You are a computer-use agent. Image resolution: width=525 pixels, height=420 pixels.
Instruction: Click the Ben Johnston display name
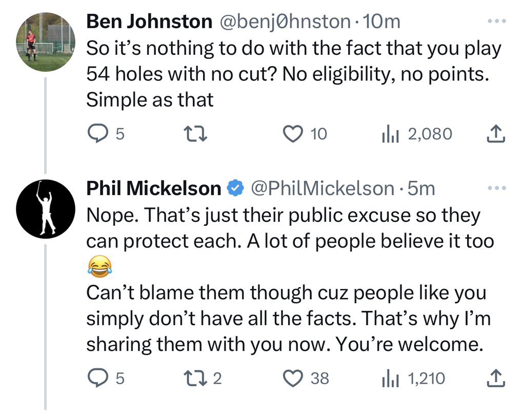149,22
